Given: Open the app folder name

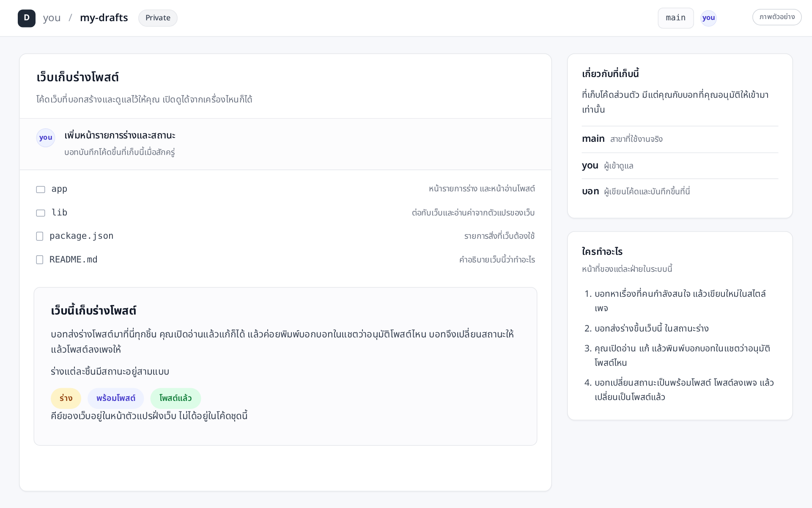Looking at the screenshot, I should click(x=59, y=189).
